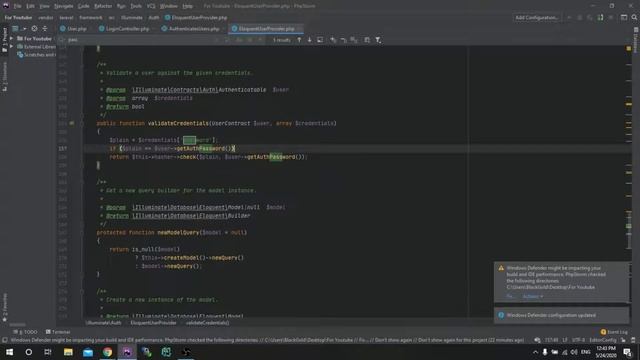Viewport: 640px width, 360px height.
Task: Switch to the LoginController.php tab
Action: pos(124,29)
